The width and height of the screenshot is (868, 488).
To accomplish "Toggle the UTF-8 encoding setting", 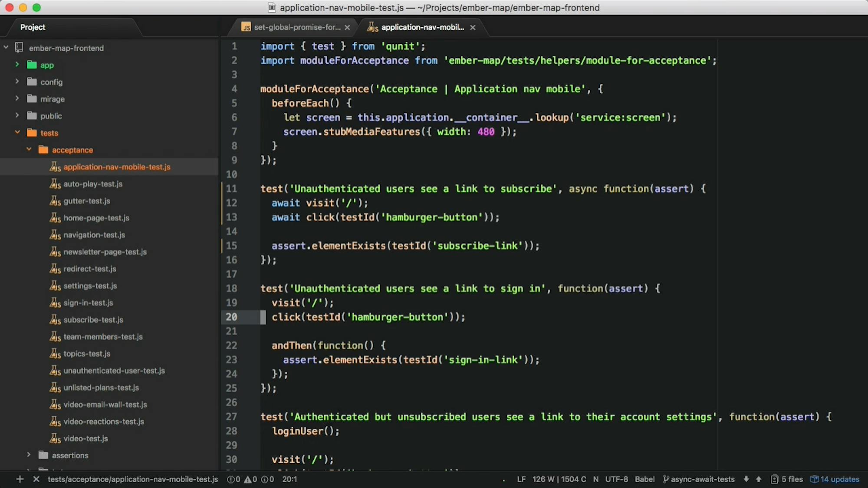I will [617, 479].
